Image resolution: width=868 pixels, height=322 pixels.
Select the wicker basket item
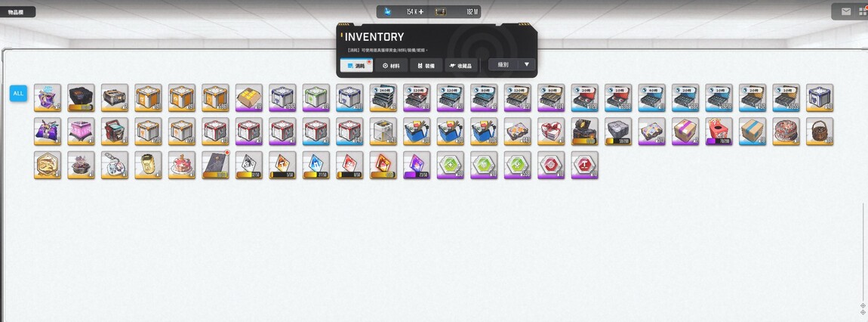819,132
